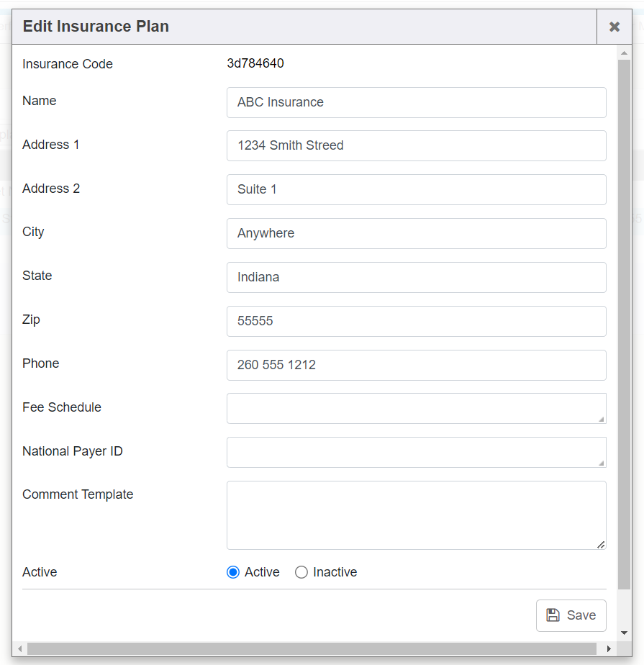Click the Comment Template resize handle

pyautogui.click(x=601, y=545)
